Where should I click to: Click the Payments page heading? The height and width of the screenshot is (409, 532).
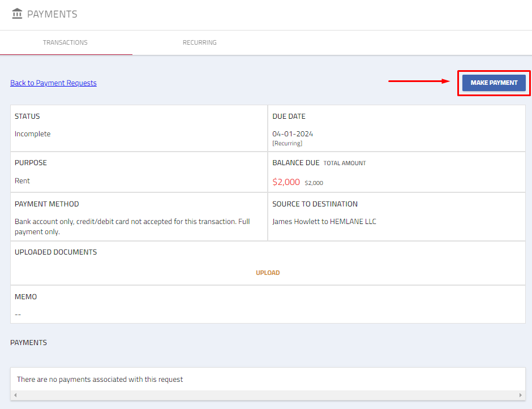pyautogui.click(x=52, y=14)
